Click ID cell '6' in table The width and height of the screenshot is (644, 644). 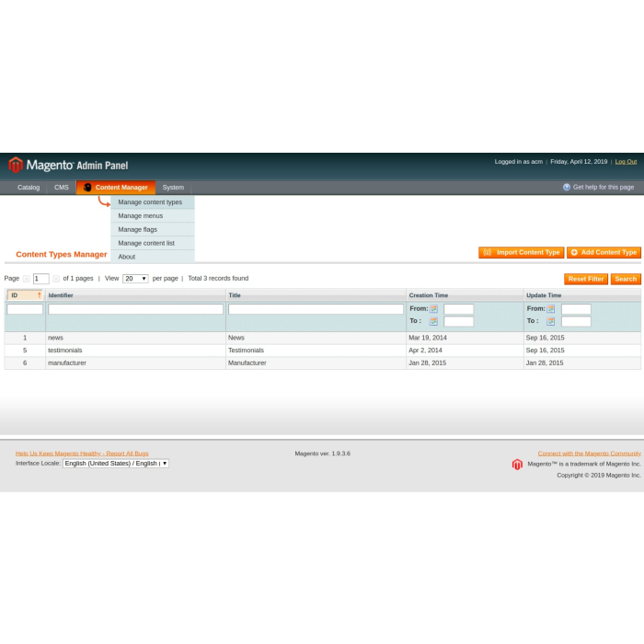tap(25, 363)
